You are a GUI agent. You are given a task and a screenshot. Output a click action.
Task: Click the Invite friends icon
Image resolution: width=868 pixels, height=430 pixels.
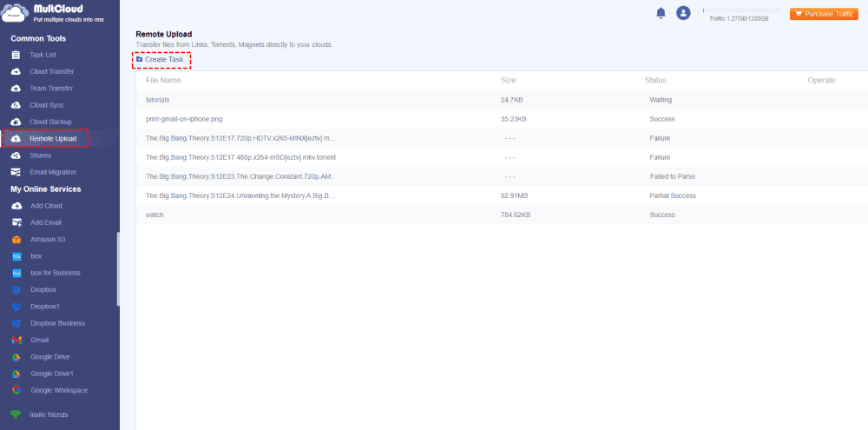(16, 414)
